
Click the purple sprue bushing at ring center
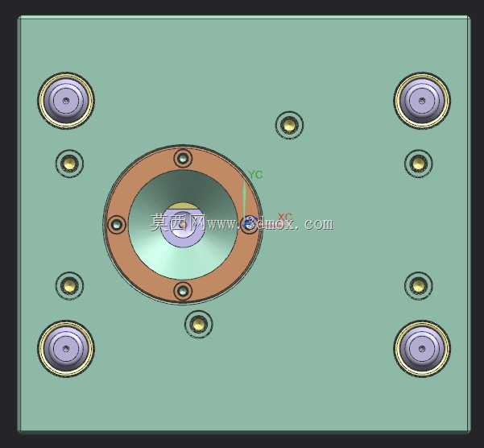point(183,225)
